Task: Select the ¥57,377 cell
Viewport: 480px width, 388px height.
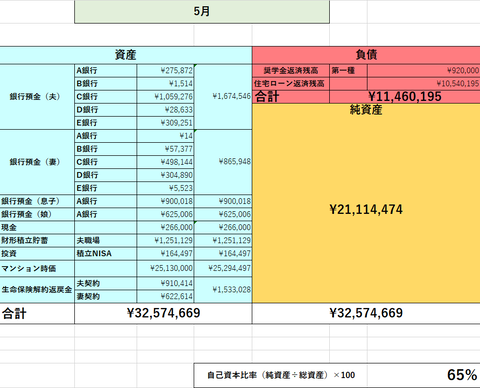Action: (165, 149)
